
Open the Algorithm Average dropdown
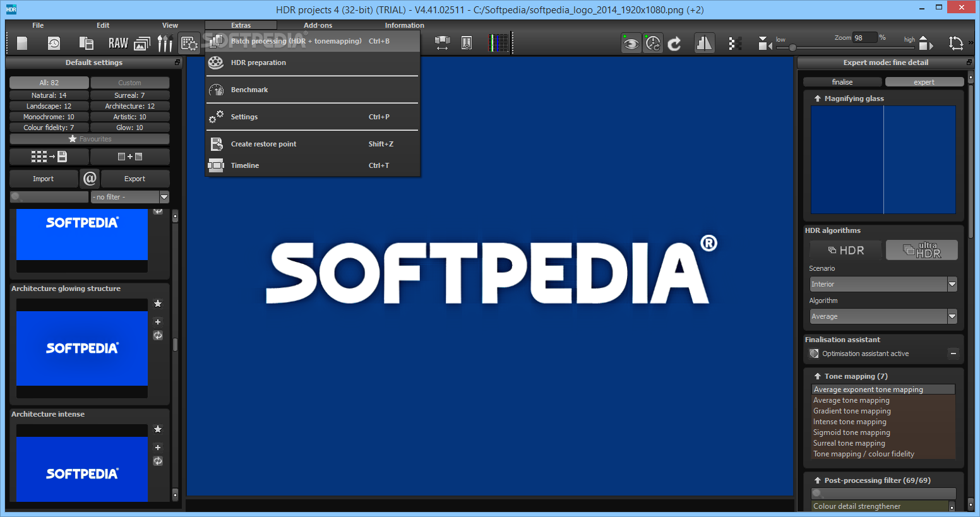point(883,316)
